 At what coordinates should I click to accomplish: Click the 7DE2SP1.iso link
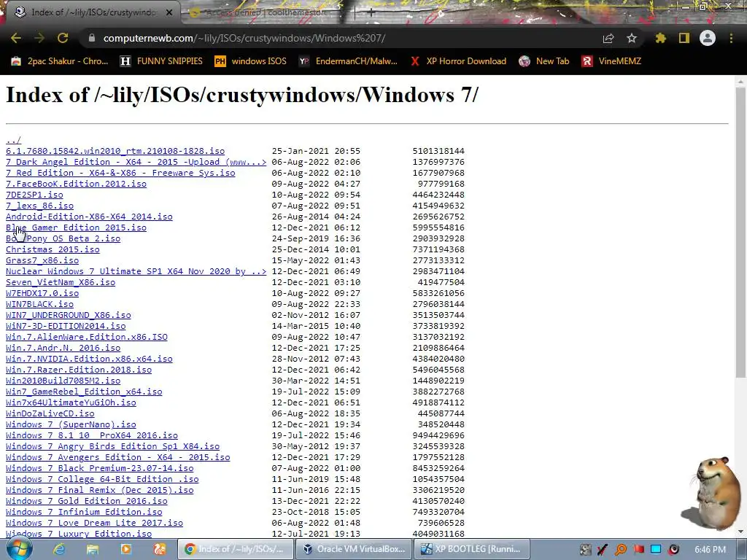tap(34, 195)
